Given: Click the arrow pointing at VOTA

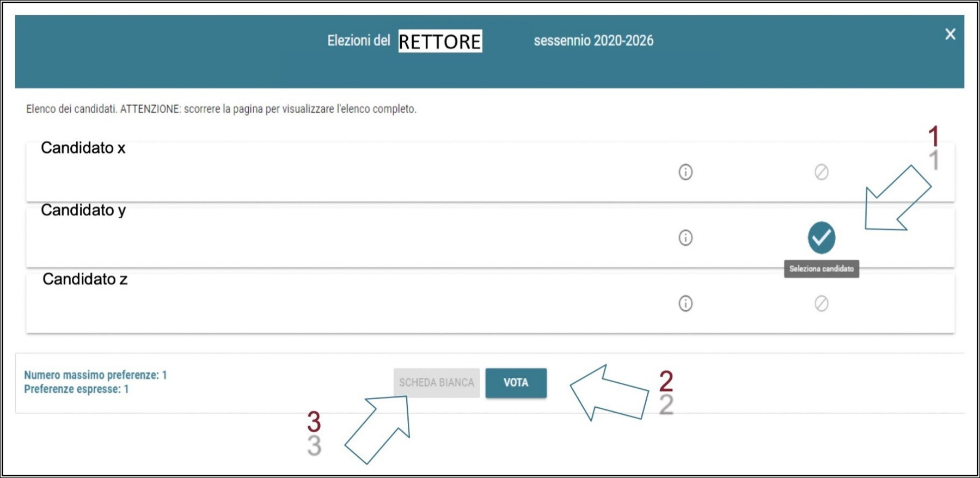Looking at the screenshot, I should (x=609, y=393).
